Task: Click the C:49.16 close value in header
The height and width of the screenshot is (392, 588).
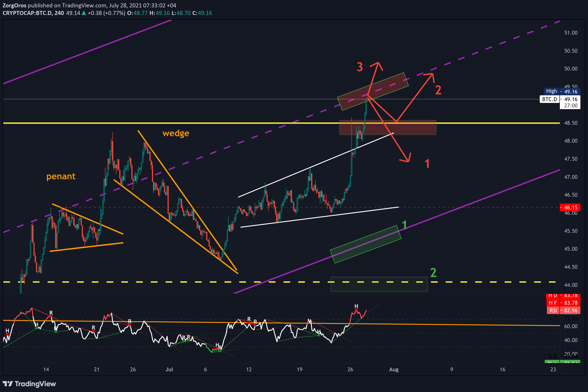Action: (x=202, y=13)
